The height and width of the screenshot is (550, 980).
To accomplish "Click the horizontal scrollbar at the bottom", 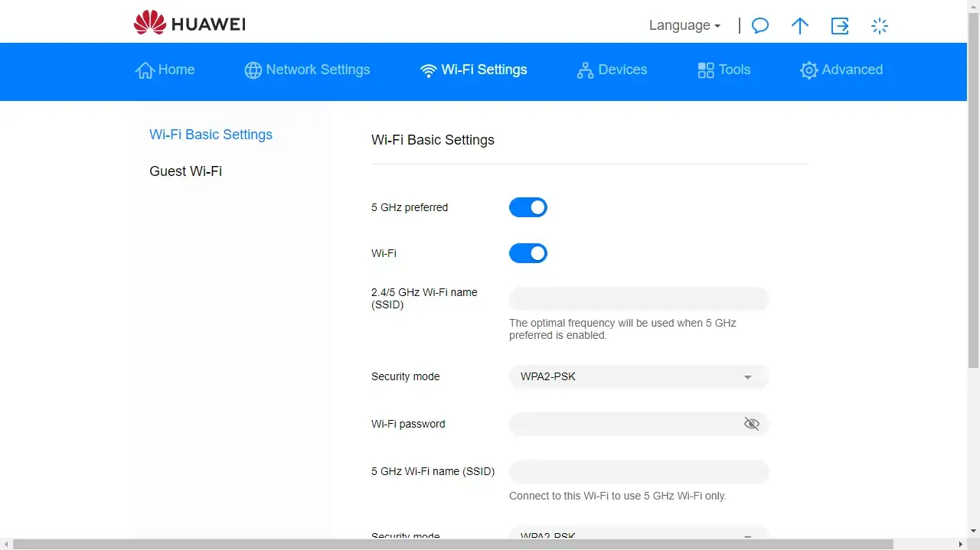I will (453, 544).
